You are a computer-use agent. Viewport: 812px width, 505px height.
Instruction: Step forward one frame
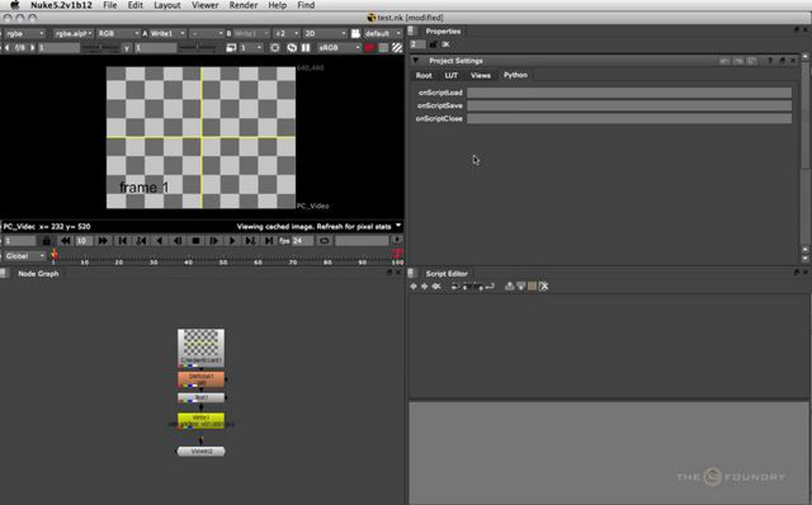pyautogui.click(x=214, y=241)
